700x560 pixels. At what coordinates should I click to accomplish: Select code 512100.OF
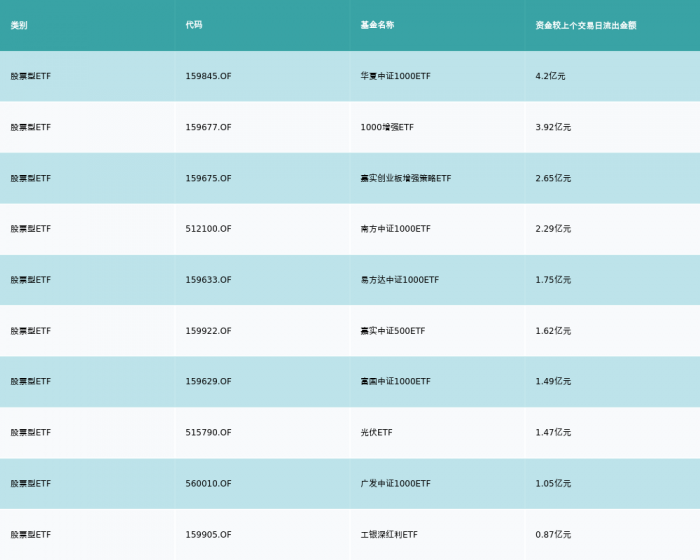coord(208,229)
